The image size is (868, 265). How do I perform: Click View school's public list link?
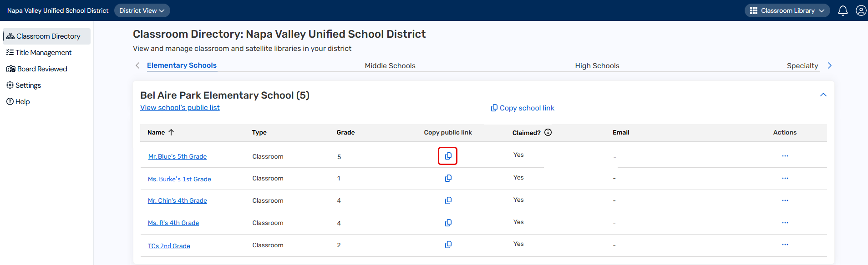[180, 108]
